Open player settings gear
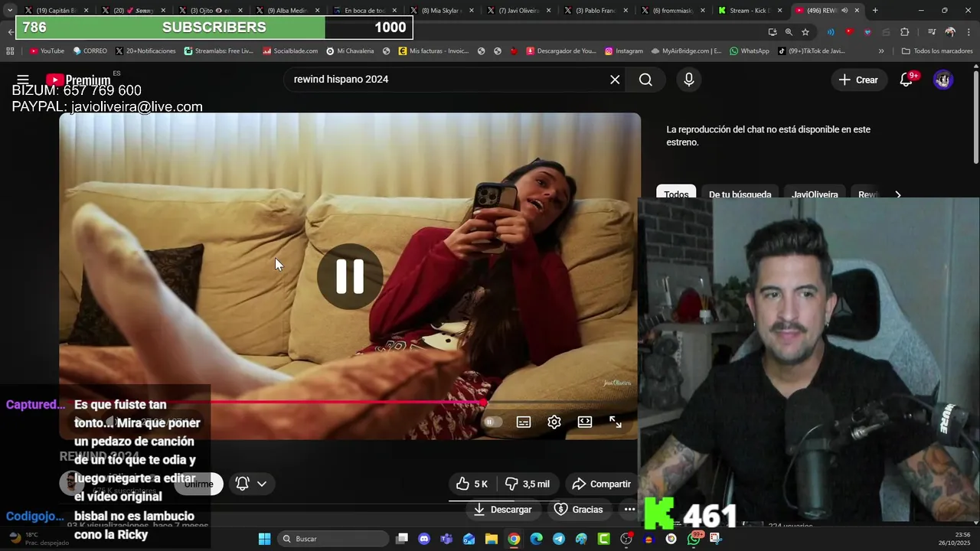 554,422
